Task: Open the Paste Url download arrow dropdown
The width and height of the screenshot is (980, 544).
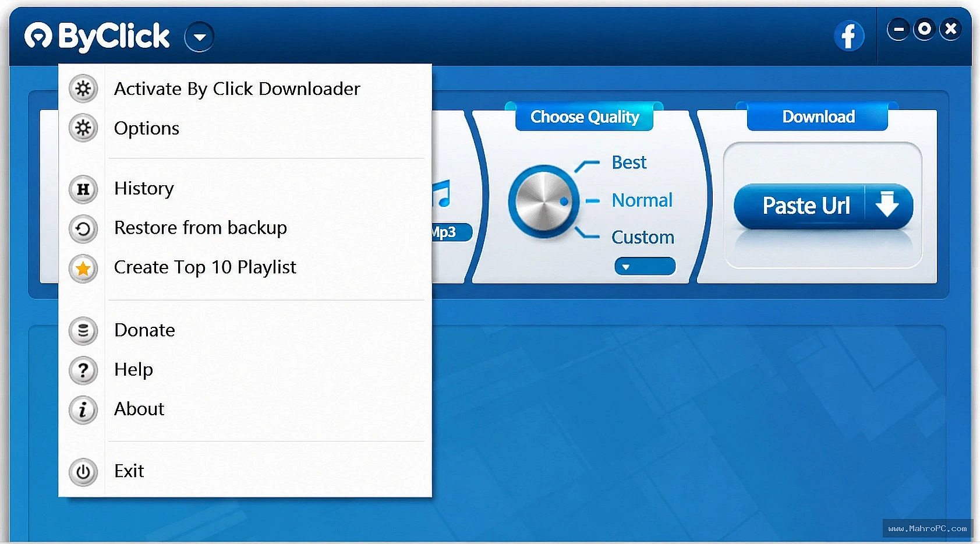Action: coord(888,205)
